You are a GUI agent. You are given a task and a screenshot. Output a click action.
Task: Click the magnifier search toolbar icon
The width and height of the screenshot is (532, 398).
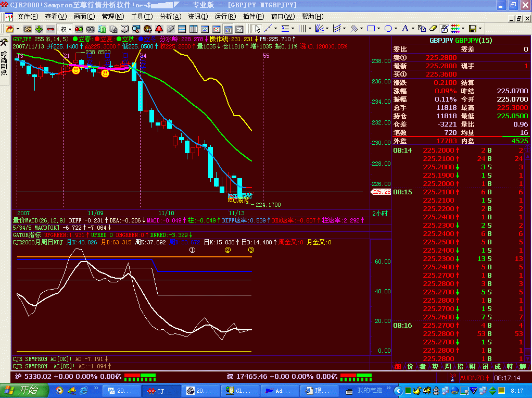[136, 29]
